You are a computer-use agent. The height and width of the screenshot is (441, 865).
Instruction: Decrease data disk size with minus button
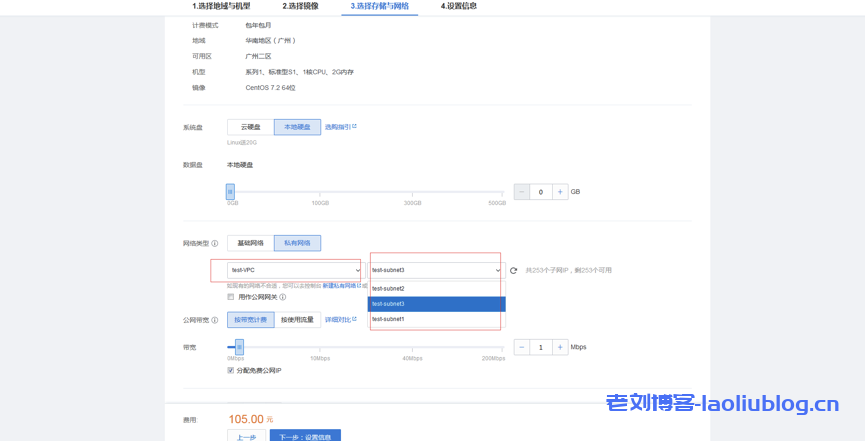coord(521,191)
